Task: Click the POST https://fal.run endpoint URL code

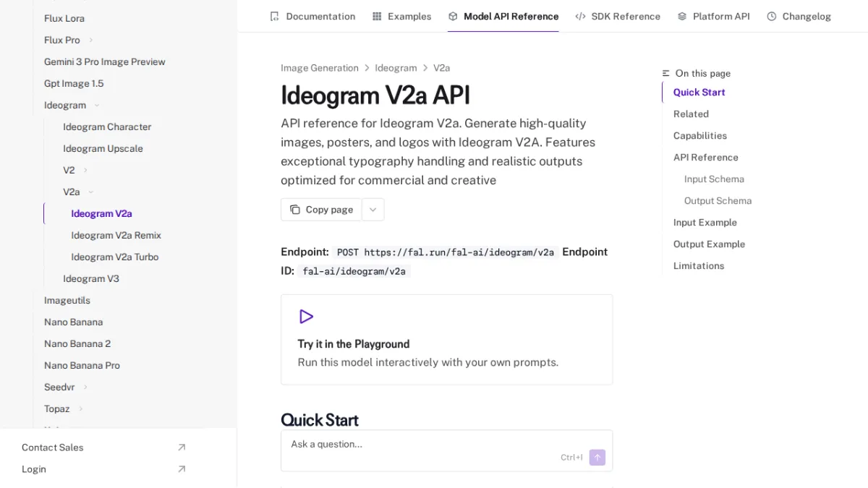Action: pyautogui.click(x=446, y=252)
